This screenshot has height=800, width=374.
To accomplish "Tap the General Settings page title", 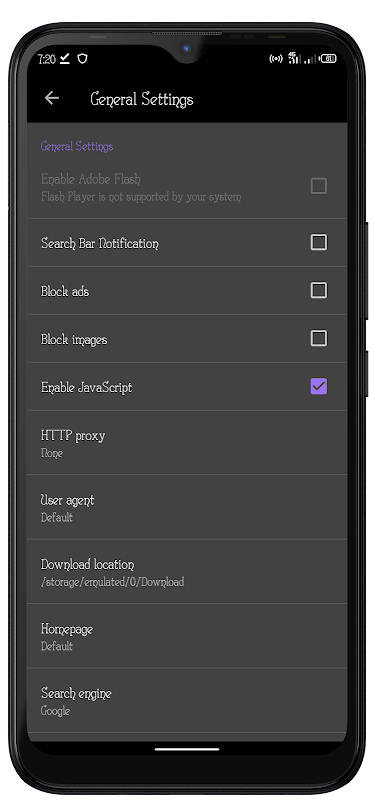I will tap(142, 99).
